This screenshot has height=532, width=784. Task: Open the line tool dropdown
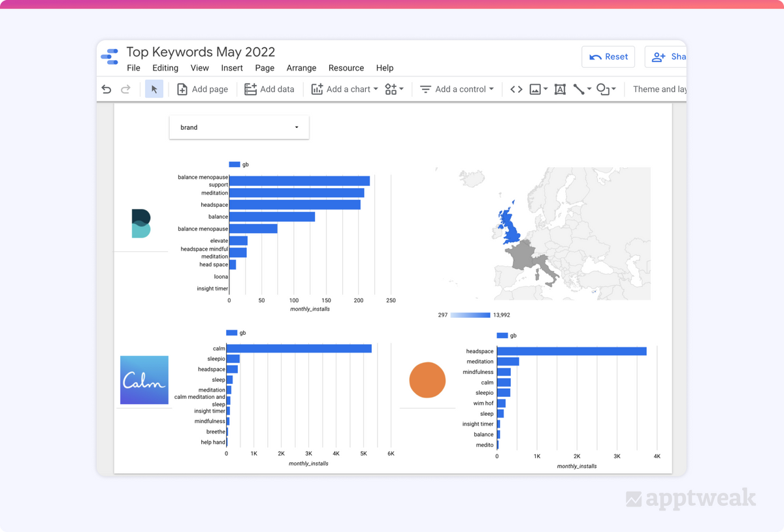[x=582, y=89]
